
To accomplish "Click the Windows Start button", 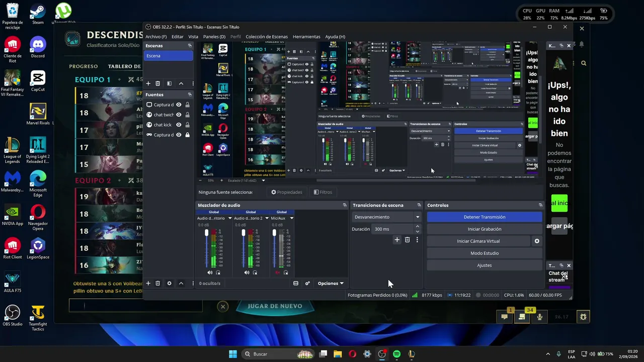I will 233,354.
